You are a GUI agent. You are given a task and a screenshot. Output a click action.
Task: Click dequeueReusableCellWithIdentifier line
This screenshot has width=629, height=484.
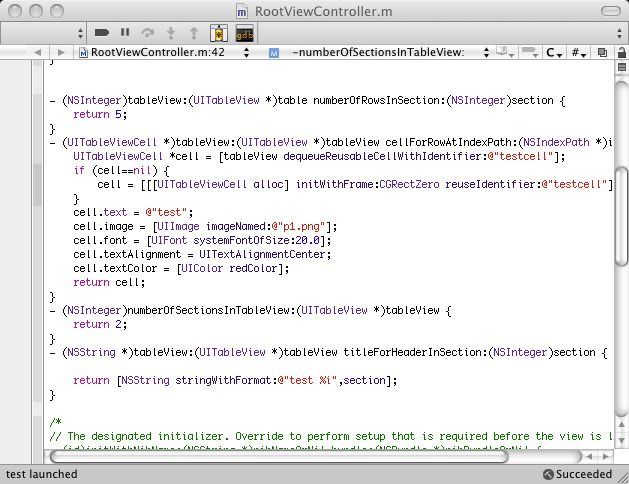click(319, 156)
